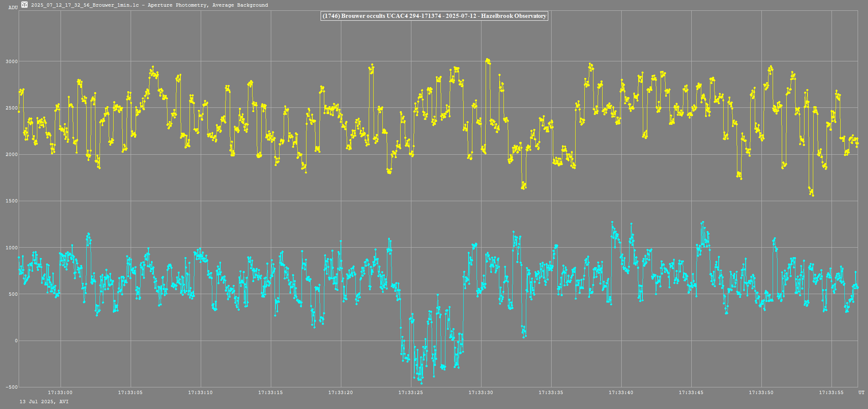The image size is (868, 409).
Task: Click the UT time axis label
Action: 861,392
